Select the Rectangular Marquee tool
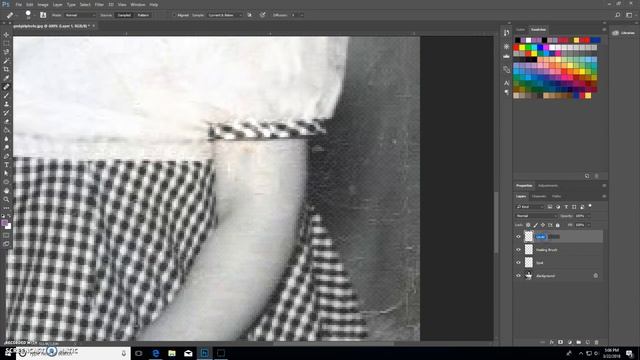 click(x=6, y=44)
